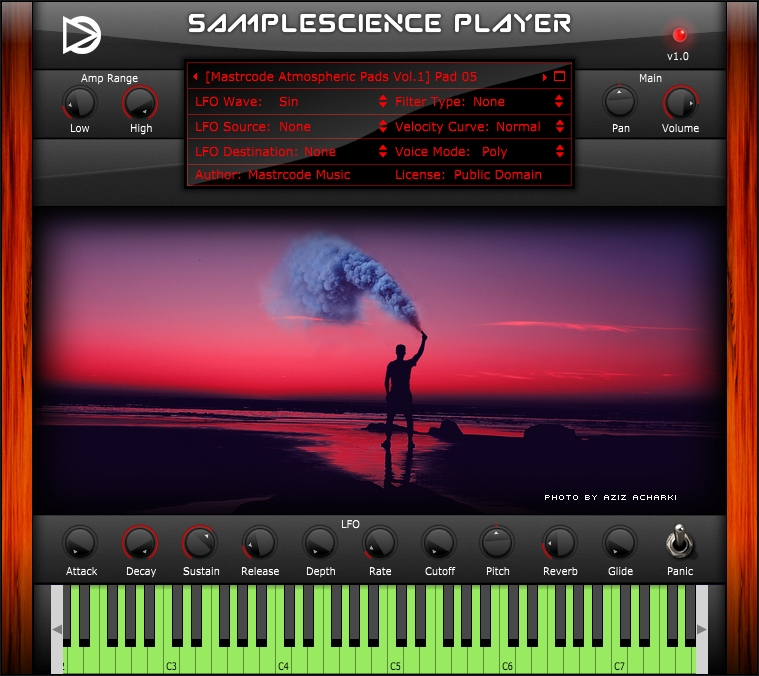This screenshot has width=759, height=676.
Task: Click the SampleScience Player title
Action: (x=380, y=23)
